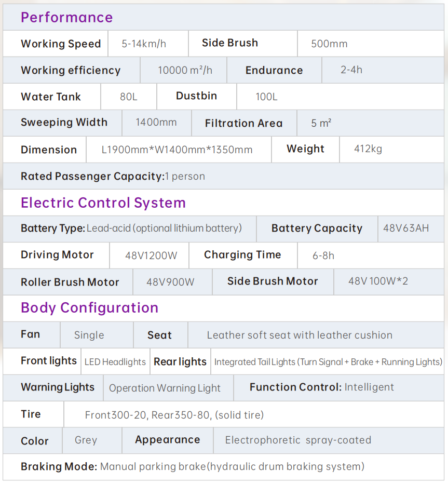Select the Working Speed label
The image size is (448, 484).
61,44
